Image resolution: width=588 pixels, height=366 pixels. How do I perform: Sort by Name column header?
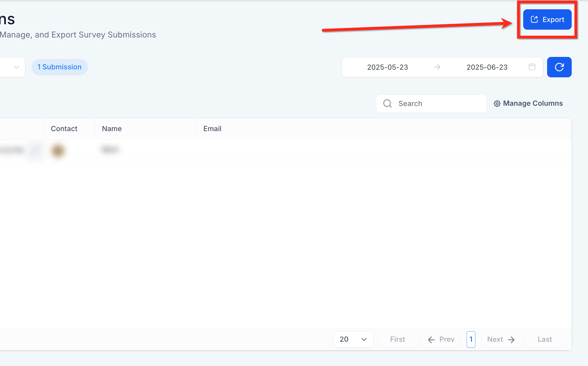click(112, 129)
